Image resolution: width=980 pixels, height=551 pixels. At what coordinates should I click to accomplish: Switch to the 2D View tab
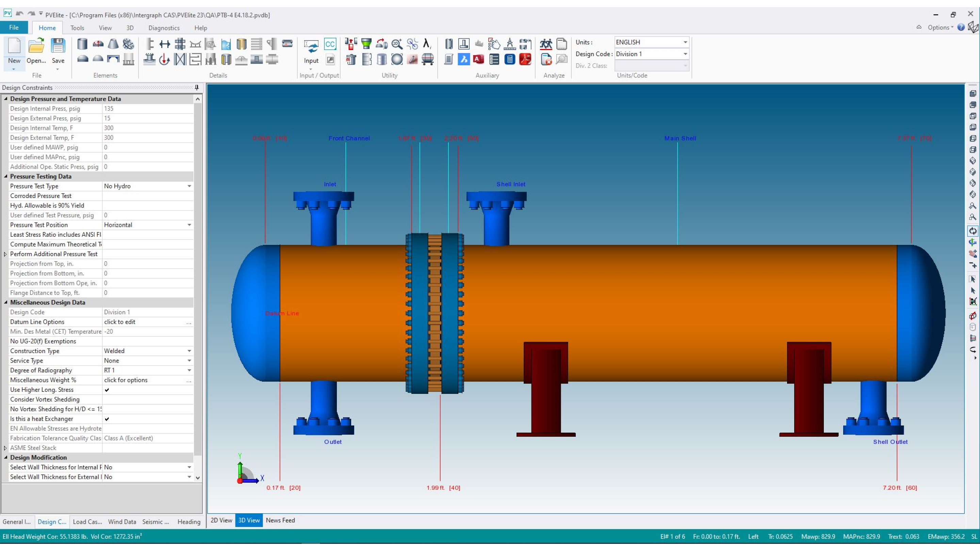[221, 520]
